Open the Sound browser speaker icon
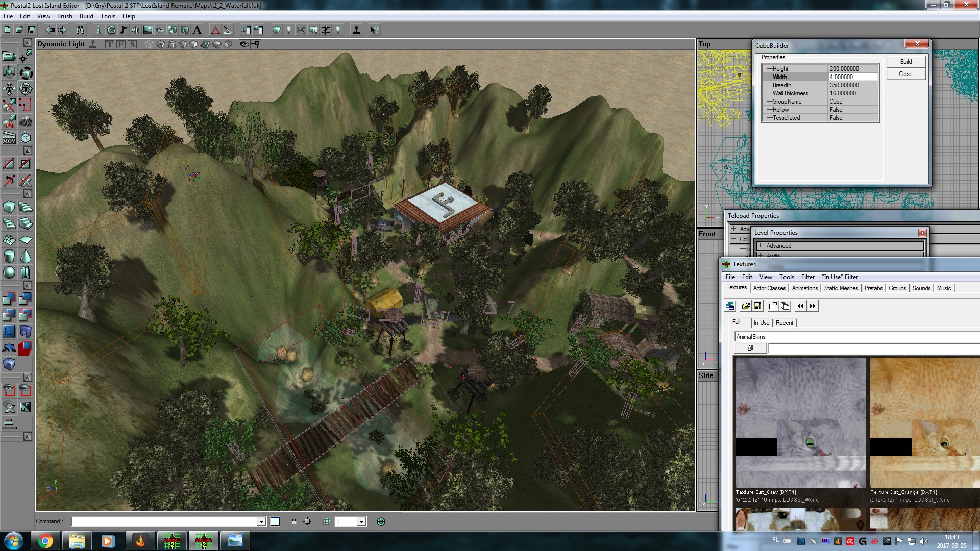 pyautogui.click(x=135, y=30)
